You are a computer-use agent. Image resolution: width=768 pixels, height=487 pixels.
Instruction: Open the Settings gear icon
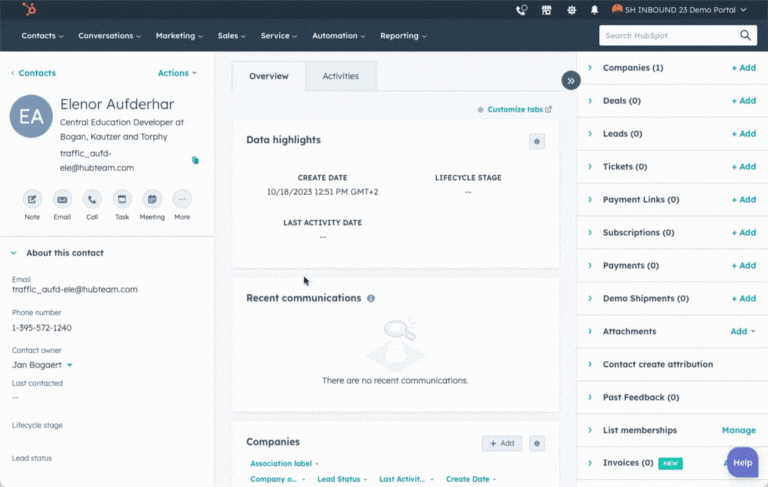pos(571,10)
